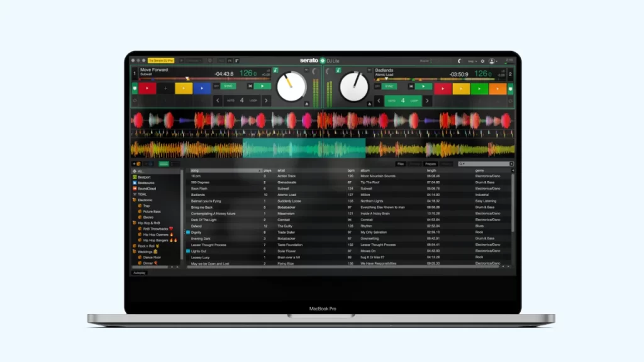
Task: Select the song row Dark Of The Light
Action: (349, 220)
